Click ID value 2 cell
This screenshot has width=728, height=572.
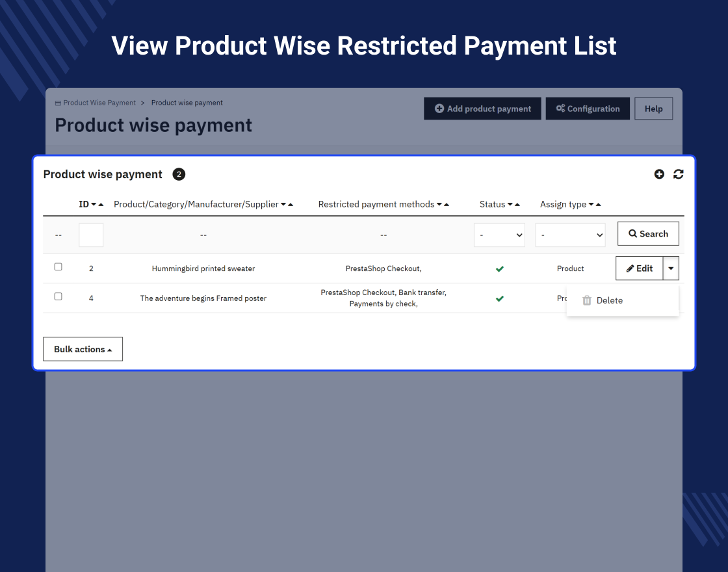(91, 268)
